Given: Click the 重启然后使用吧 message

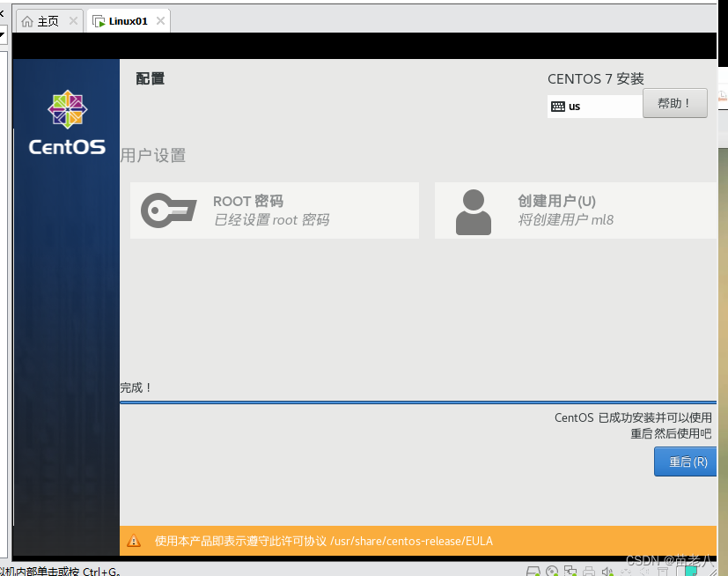Looking at the screenshot, I should pyautogui.click(x=671, y=433).
